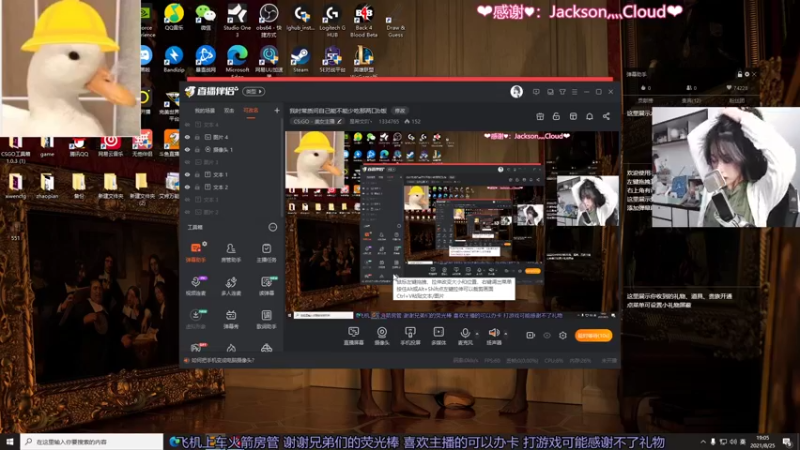Open stream settings gear near start button

tap(563, 335)
